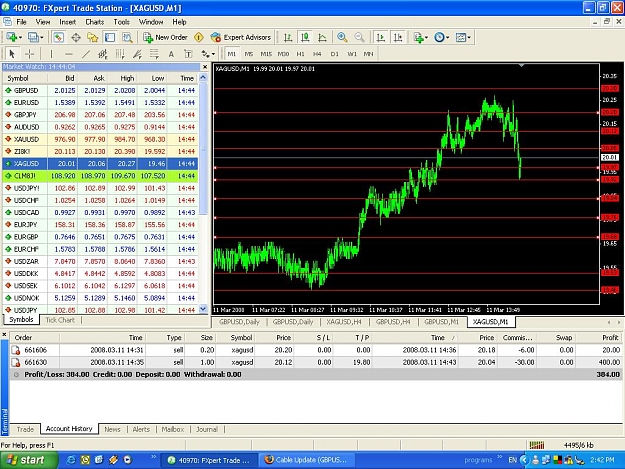Open the XAGUSD,H4 chart tab
The width and height of the screenshot is (625, 469).
click(344, 322)
